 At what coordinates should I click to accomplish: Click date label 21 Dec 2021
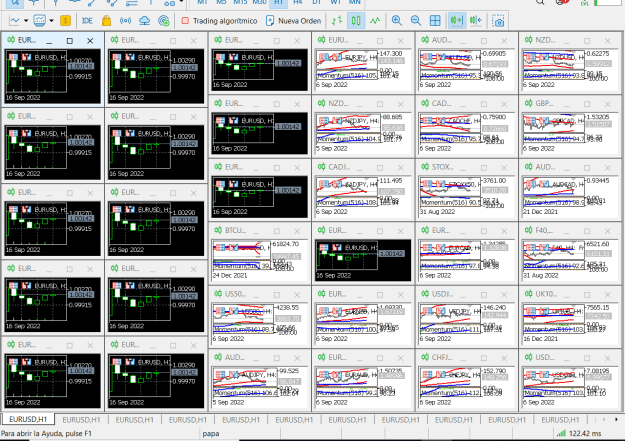(540, 212)
